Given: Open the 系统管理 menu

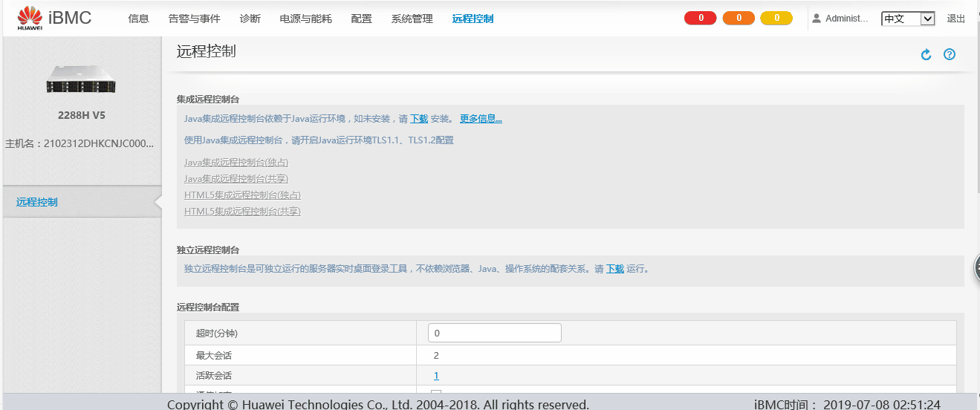Looking at the screenshot, I should coord(412,19).
